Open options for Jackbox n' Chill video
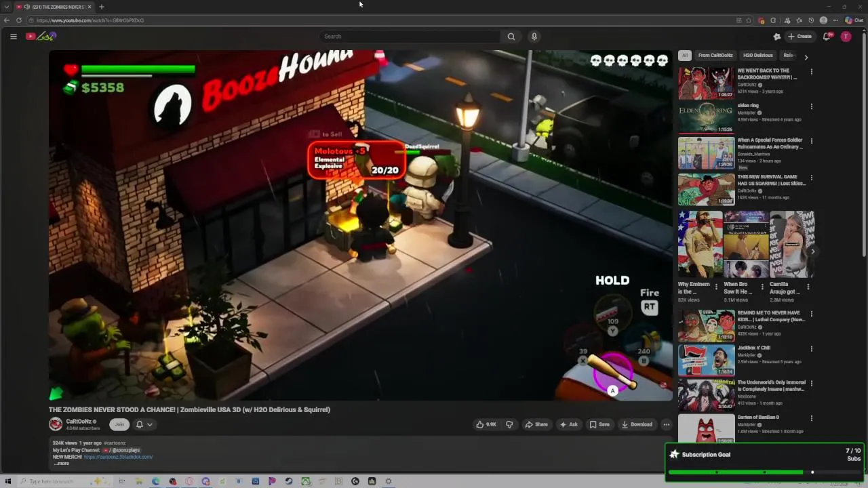 tap(811, 348)
